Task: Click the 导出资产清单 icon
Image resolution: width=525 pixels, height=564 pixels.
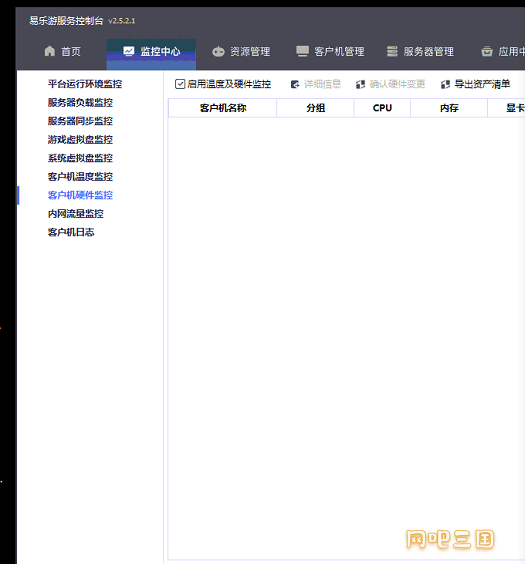Action: click(x=445, y=85)
